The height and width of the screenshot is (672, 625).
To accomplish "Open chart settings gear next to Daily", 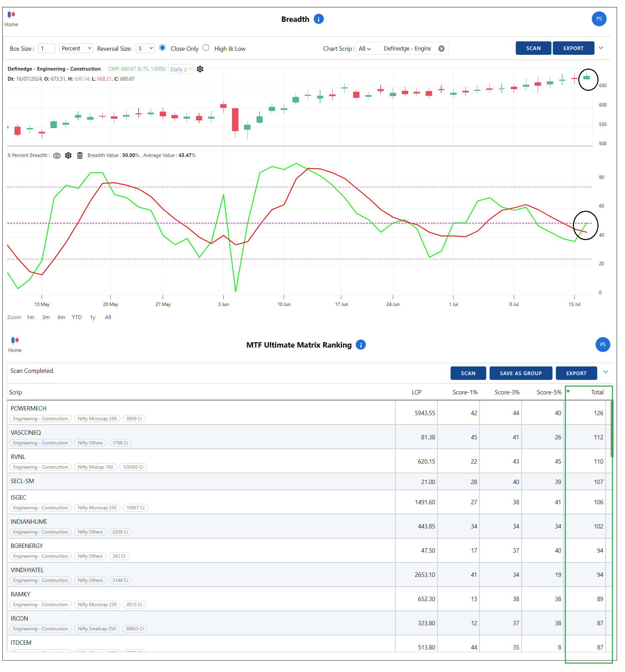I will point(200,69).
